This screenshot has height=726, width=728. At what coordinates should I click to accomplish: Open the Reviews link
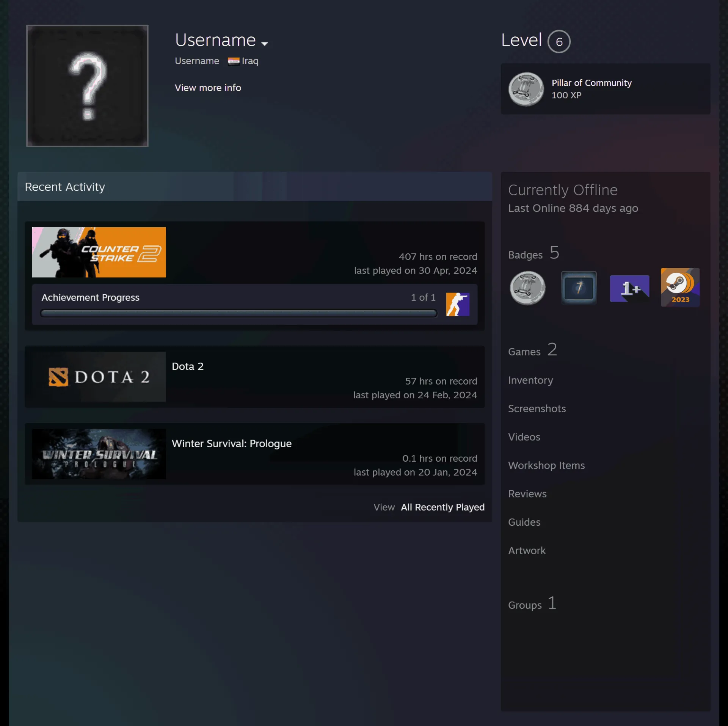(527, 494)
